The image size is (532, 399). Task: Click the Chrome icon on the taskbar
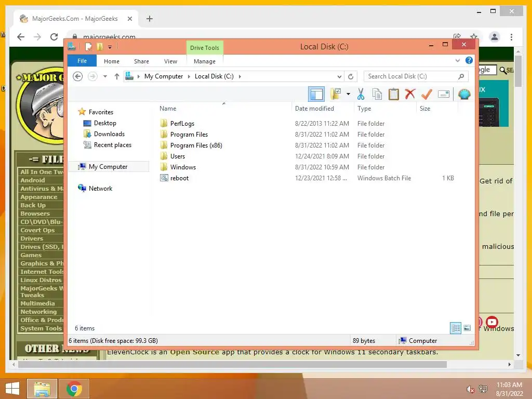[74, 389]
